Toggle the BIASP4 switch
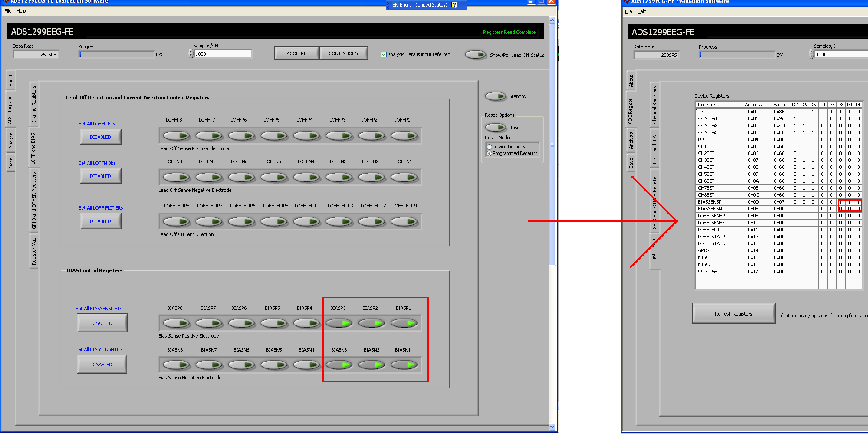This screenshot has width=868, height=434. 306,323
